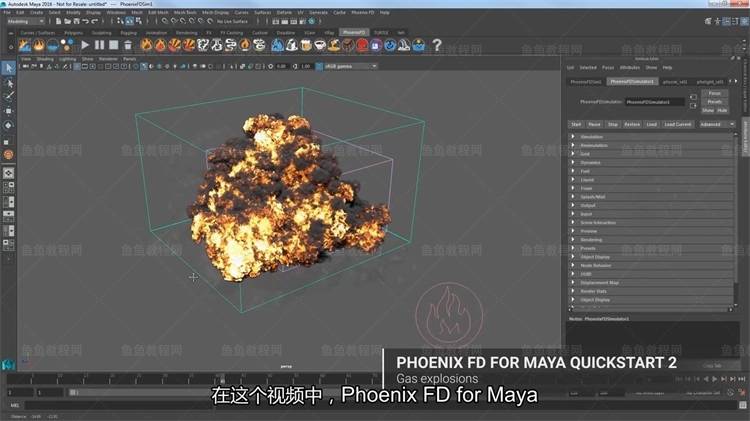The image size is (750, 421).
Task: Click the range slider handle
Action: click(x=73, y=393)
